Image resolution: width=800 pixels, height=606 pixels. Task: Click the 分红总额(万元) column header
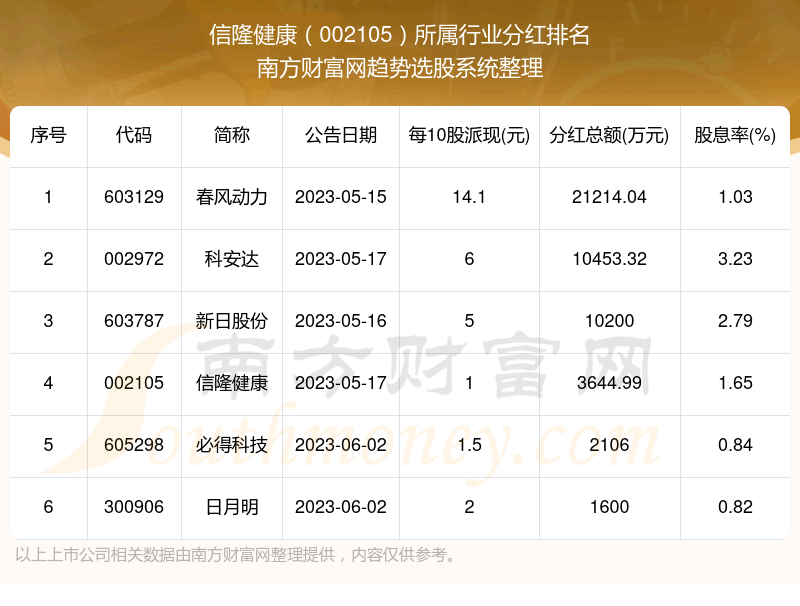pyautogui.click(x=609, y=135)
